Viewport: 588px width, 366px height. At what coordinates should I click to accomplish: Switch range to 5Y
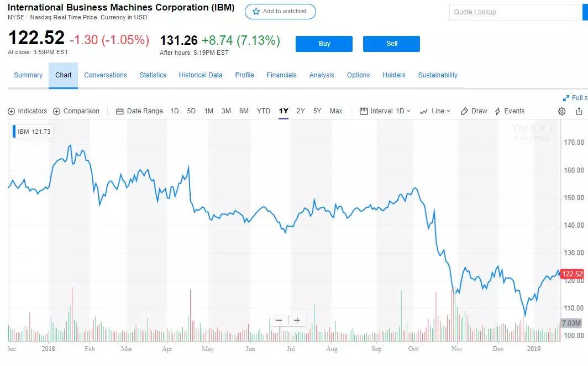coord(317,111)
